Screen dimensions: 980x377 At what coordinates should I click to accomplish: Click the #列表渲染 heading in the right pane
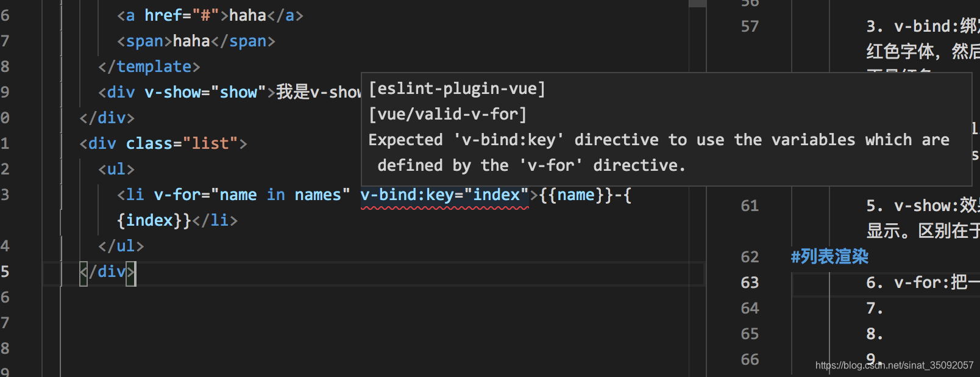[829, 257]
